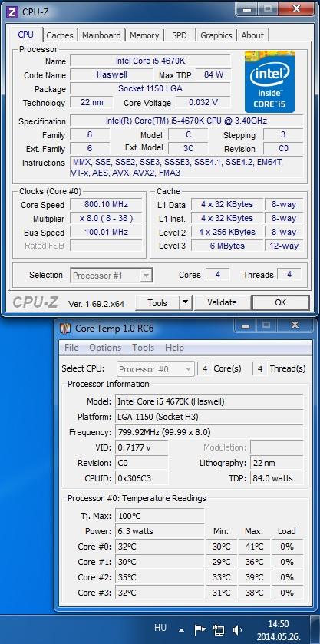Switch to the Mainboard tab
This screenshot has height=644, width=320.
point(101,35)
